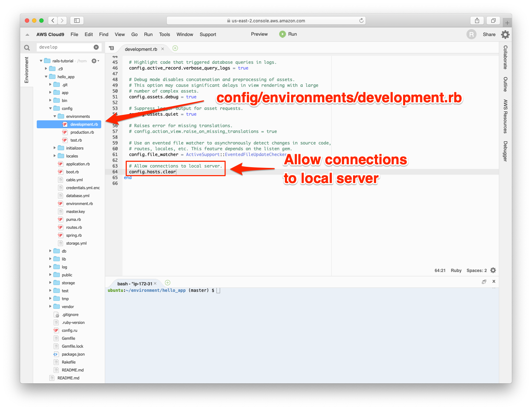
Task: Click the Share button
Action: 489,35
